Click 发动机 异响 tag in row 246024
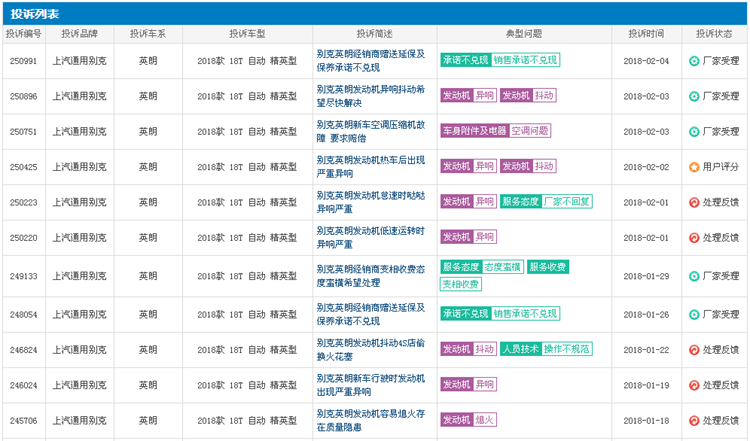 click(x=468, y=384)
